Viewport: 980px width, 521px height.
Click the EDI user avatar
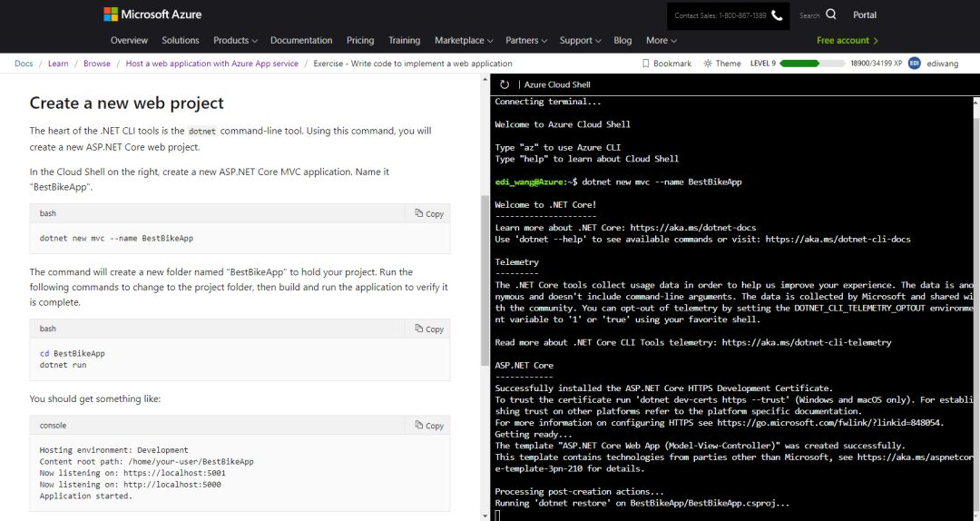click(x=915, y=64)
